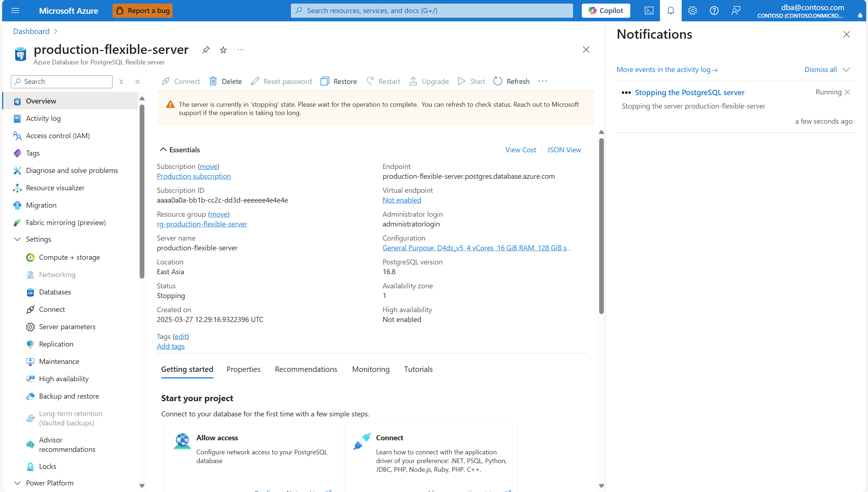Open the portal hamburger menu
868x492 pixels.
click(15, 10)
